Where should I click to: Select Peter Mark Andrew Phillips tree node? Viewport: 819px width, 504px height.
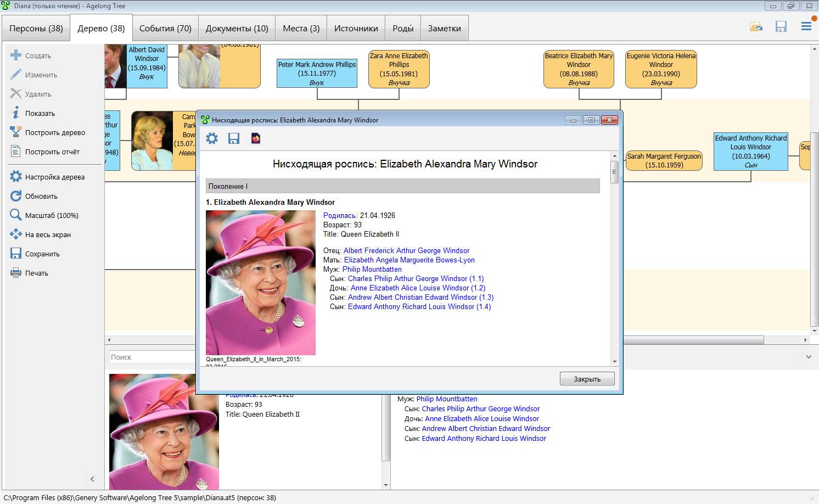tap(317, 73)
